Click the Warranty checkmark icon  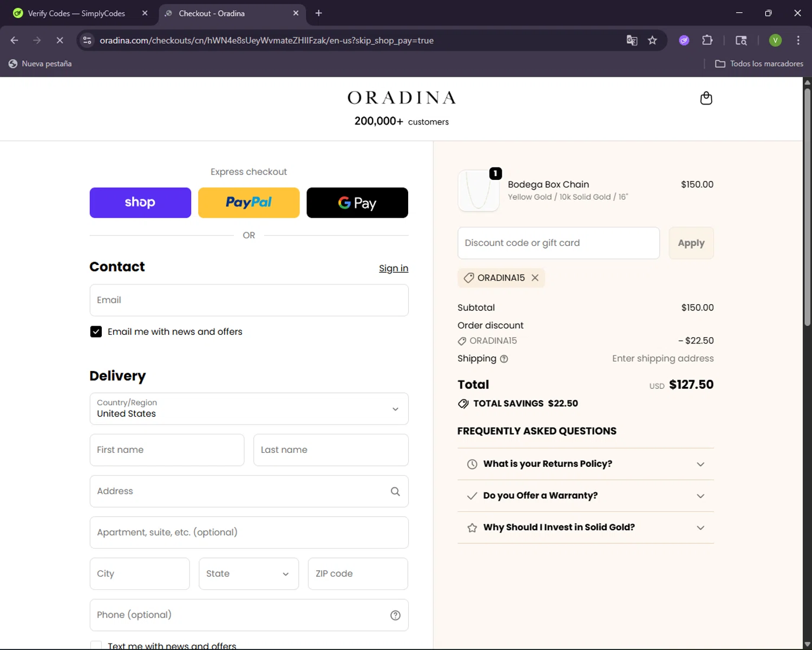472,496
